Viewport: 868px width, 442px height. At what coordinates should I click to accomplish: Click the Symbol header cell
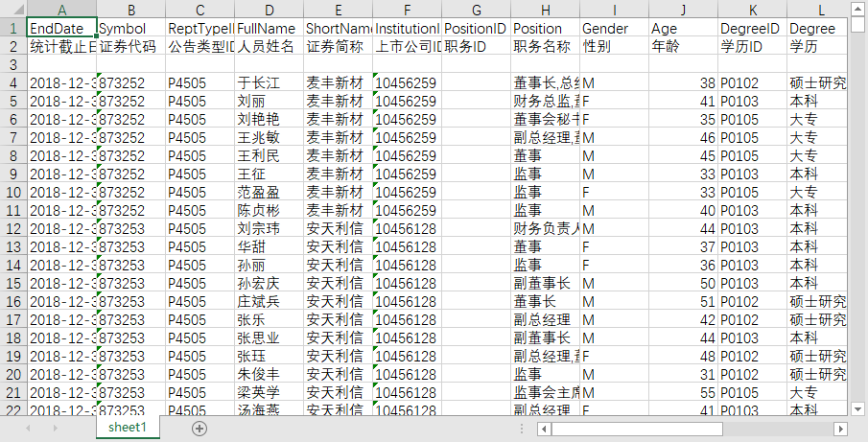(130, 28)
